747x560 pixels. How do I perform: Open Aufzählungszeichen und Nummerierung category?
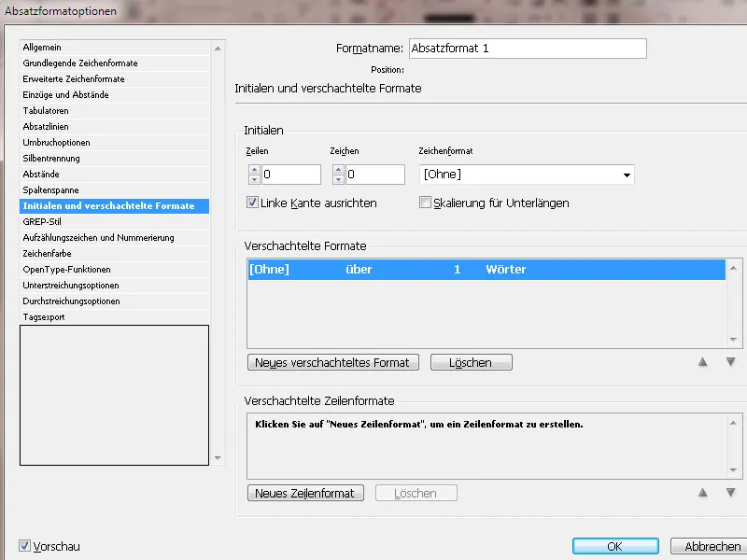(x=114, y=238)
